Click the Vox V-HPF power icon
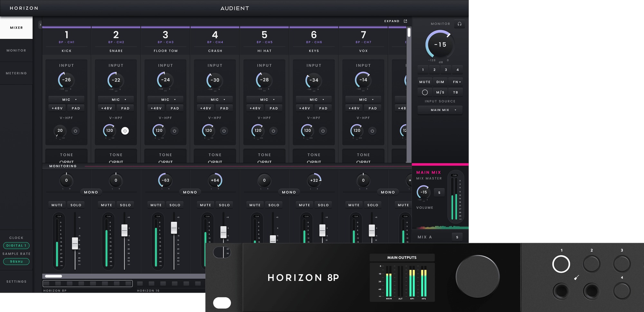Image resolution: width=644 pixels, height=312 pixels. (x=372, y=131)
